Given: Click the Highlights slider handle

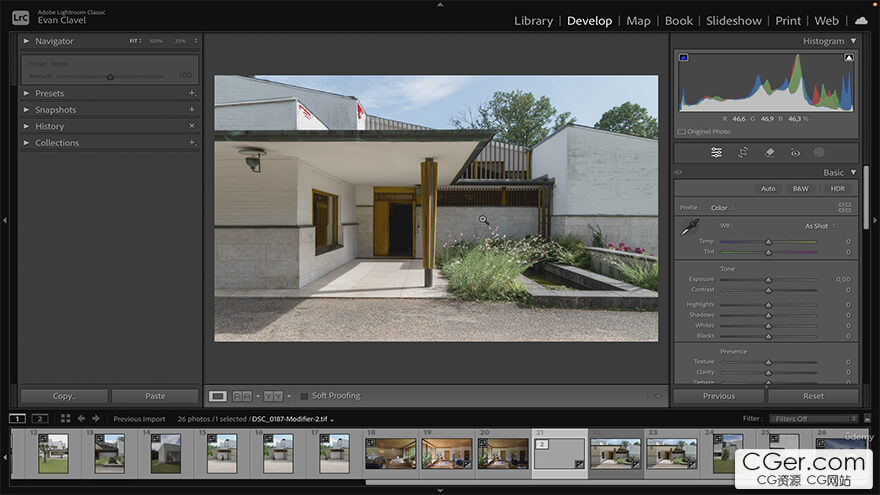Looking at the screenshot, I should (768, 305).
